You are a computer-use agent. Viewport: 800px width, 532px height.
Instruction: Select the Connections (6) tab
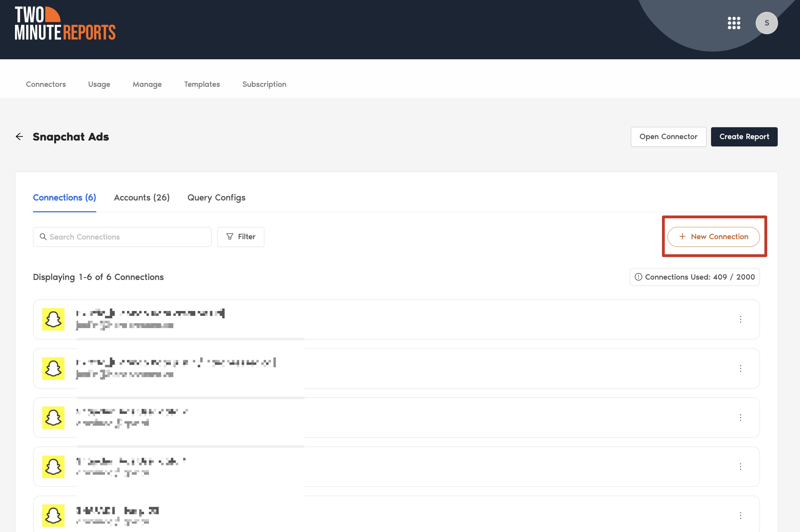tap(65, 198)
